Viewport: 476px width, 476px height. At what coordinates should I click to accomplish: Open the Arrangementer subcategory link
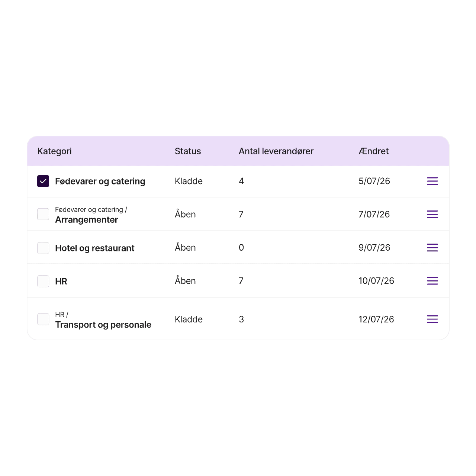pos(87,220)
